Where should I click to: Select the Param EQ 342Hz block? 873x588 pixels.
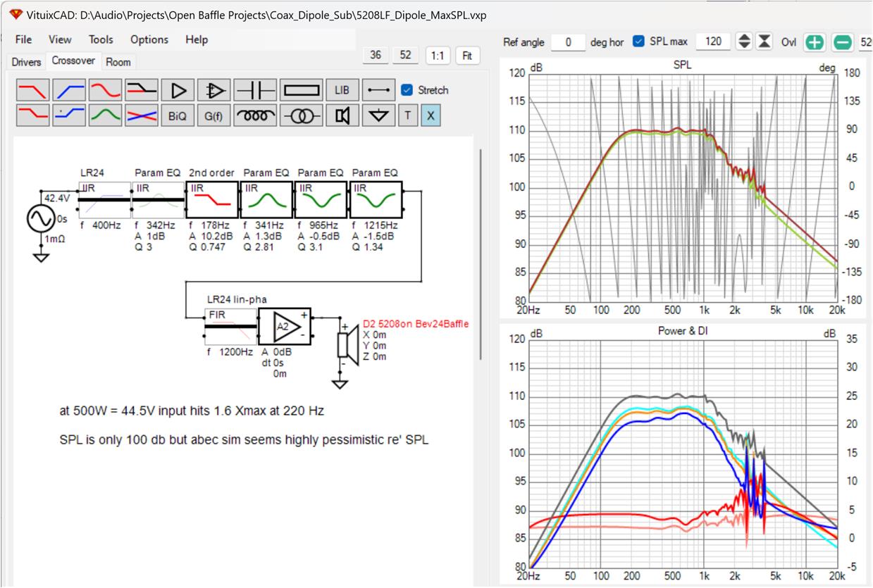(x=159, y=199)
